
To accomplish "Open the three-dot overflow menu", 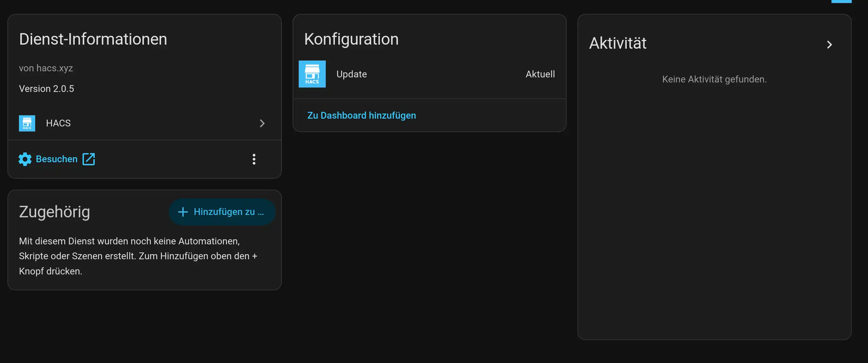I will click(x=254, y=159).
